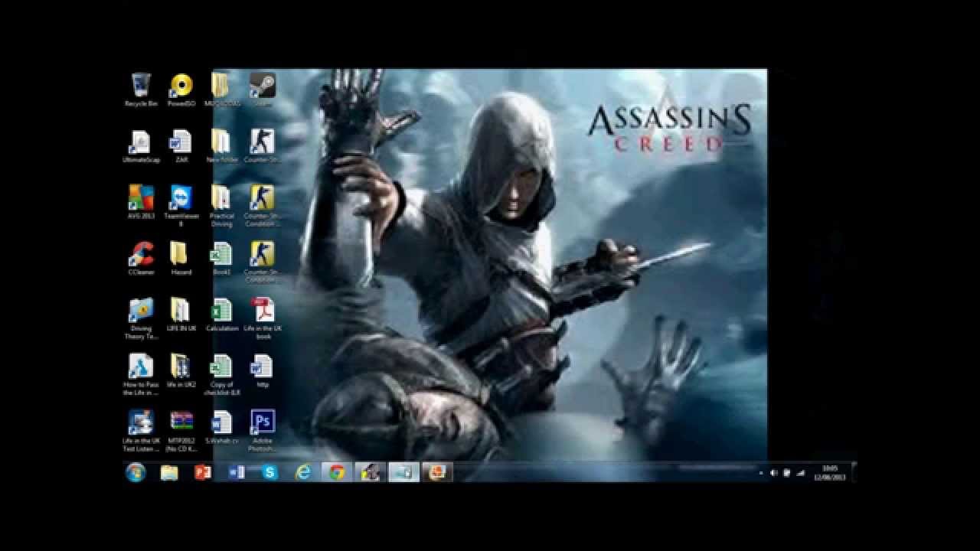Switch to Google Chrome in the taskbar
Viewport: 980px width, 551px height.
coord(337,472)
